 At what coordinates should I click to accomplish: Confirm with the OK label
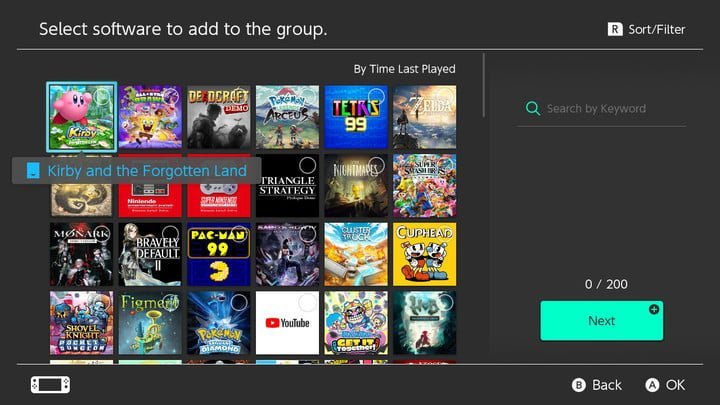(675, 385)
